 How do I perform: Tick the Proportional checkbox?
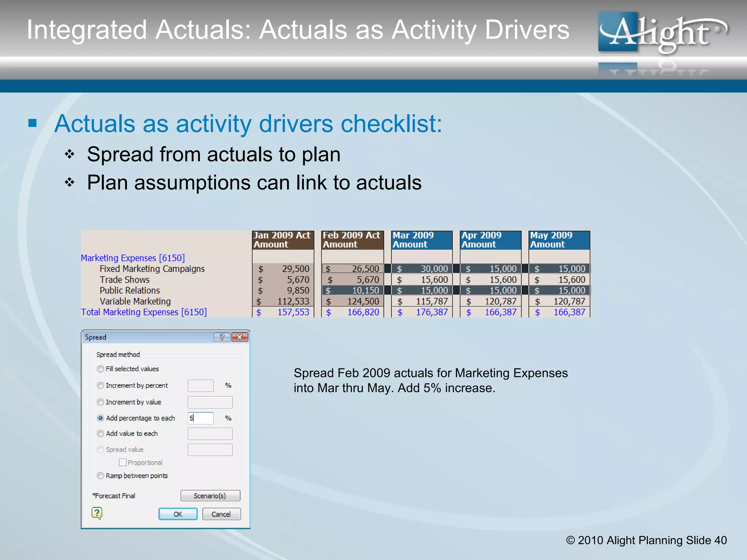click(x=123, y=462)
